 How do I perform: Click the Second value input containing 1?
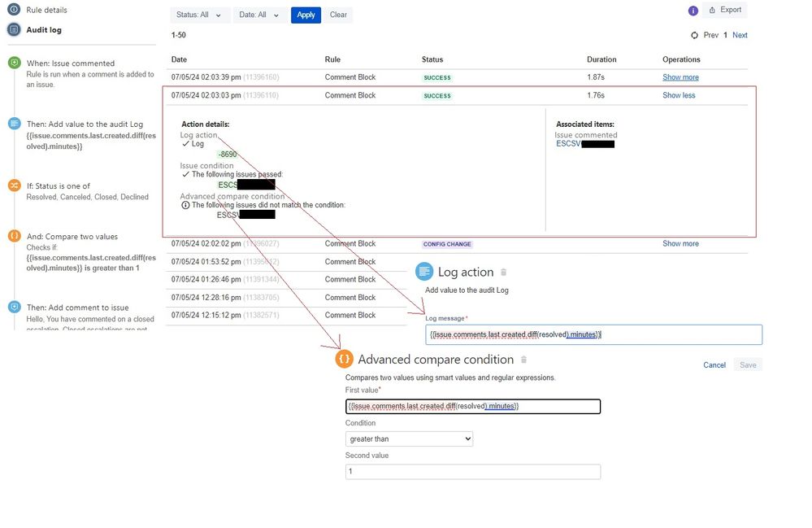tap(472, 471)
